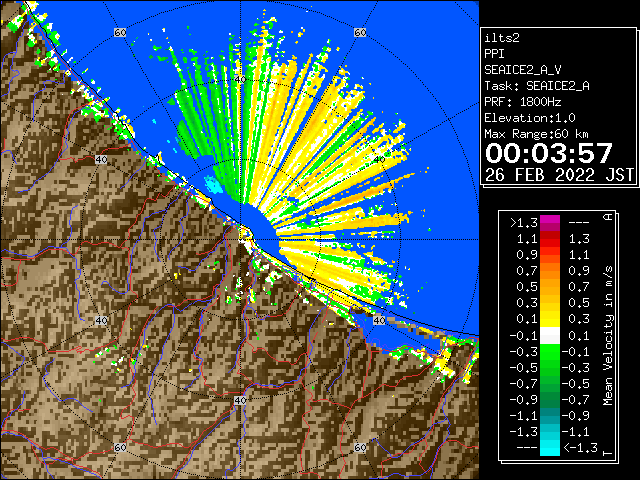
Task: Click the dash "---" above right-column 1.3 label
Action: pyautogui.click(x=579, y=223)
